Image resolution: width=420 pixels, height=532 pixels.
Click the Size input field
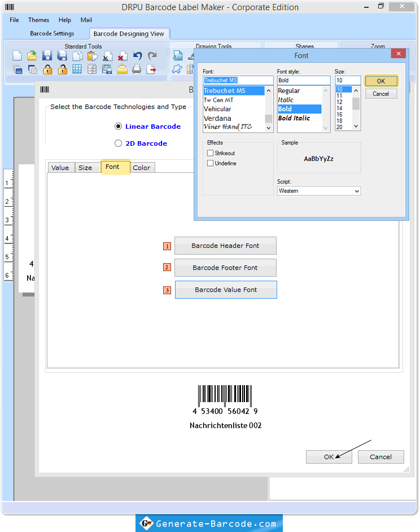coord(347,80)
